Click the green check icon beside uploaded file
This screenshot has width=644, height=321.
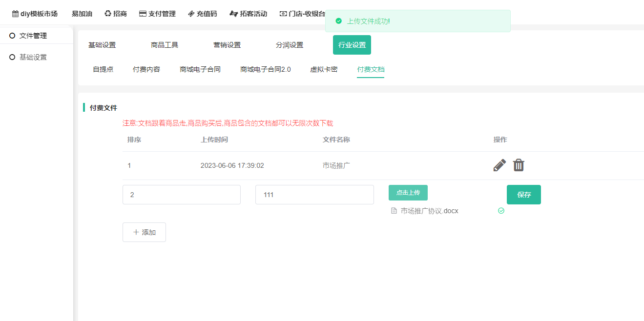point(501,211)
